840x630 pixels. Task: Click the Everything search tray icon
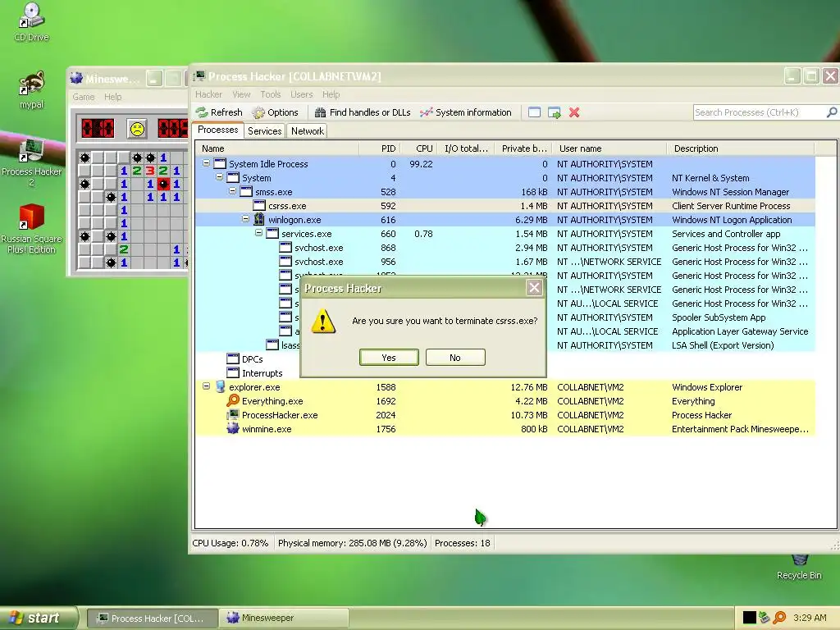click(779, 618)
